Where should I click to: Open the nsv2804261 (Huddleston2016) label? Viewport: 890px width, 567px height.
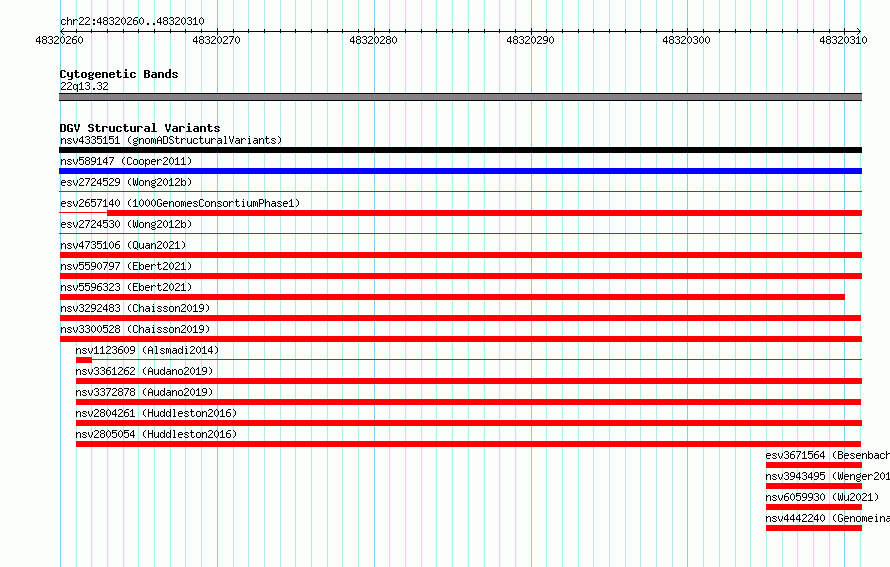click(156, 413)
